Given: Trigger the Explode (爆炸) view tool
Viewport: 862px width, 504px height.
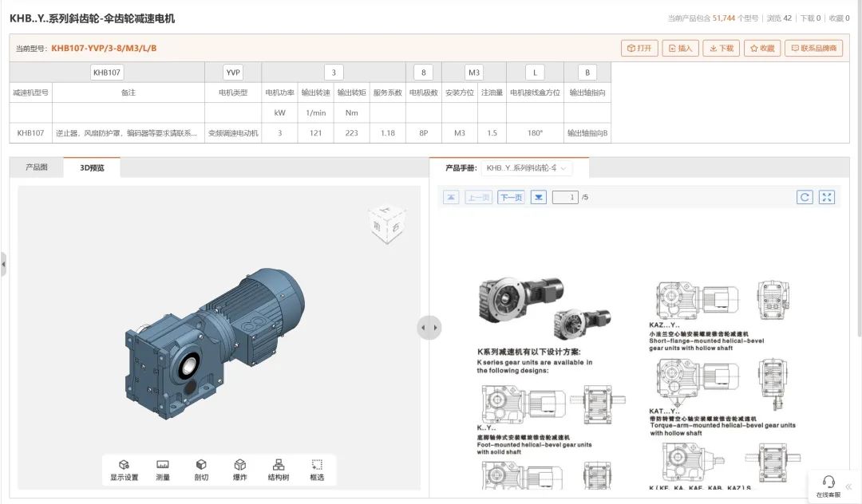Looking at the screenshot, I should (x=239, y=471).
